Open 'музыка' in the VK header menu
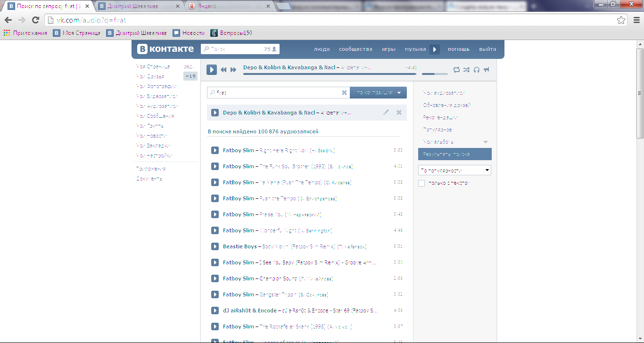 coord(415,49)
